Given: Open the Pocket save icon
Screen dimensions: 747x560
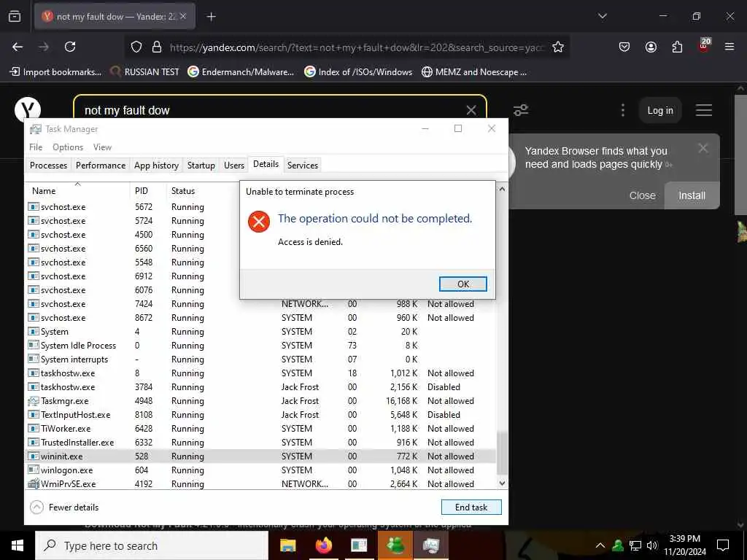Looking at the screenshot, I should click(x=624, y=47).
